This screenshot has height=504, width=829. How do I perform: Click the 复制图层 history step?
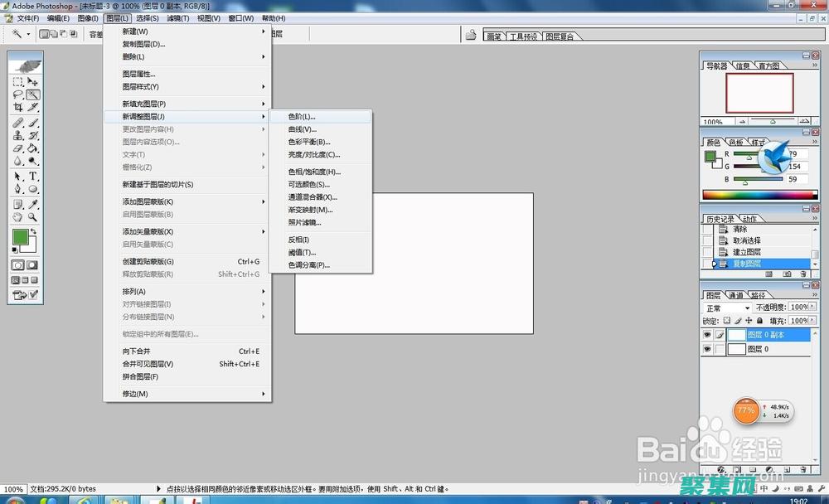(746, 264)
